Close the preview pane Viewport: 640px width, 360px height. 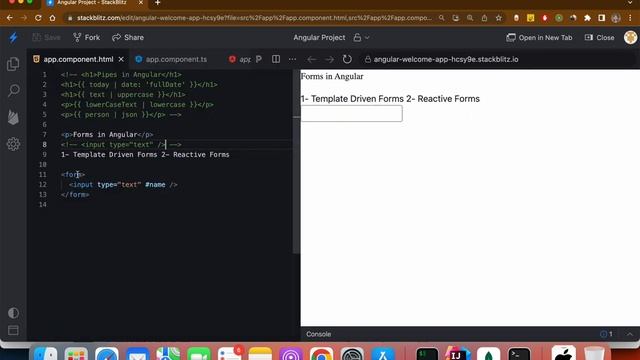coord(599,38)
